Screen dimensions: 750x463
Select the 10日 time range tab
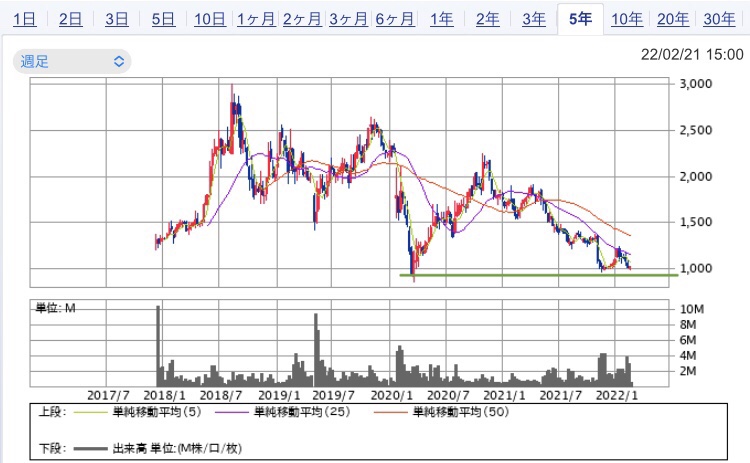click(210, 19)
